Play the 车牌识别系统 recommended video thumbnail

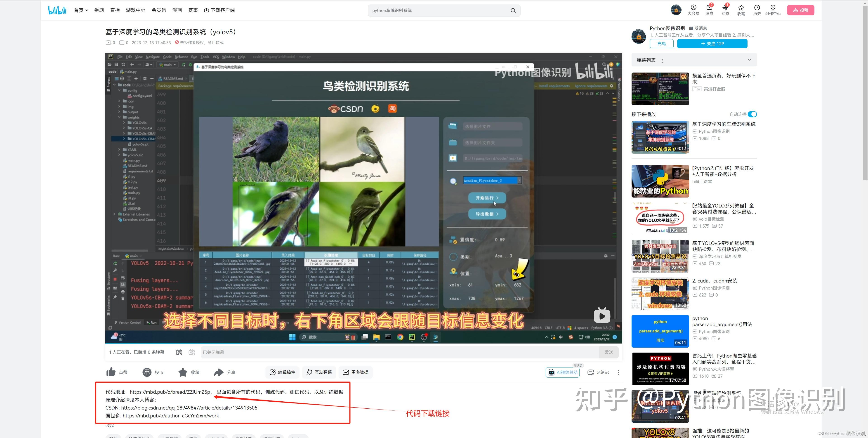660,137
